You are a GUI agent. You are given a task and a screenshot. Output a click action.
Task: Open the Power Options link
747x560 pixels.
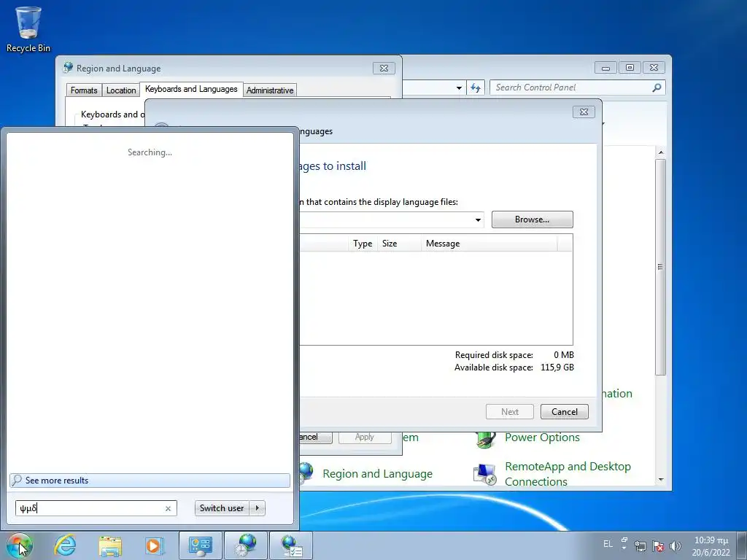point(542,437)
